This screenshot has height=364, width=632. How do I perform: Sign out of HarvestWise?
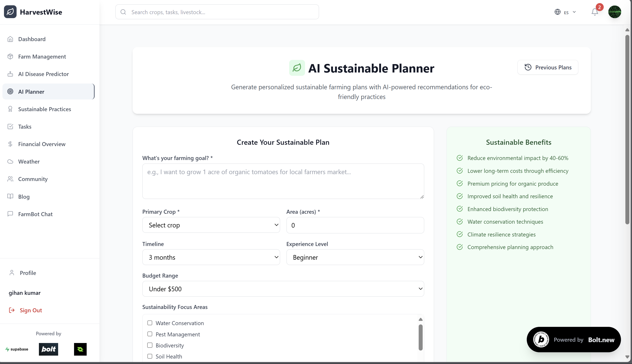pos(31,310)
